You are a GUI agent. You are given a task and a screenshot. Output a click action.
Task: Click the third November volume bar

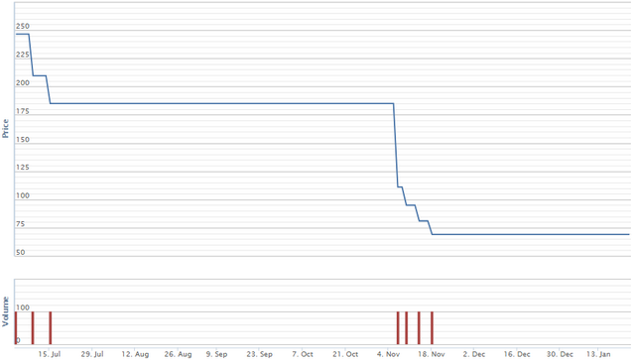tap(419, 328)
